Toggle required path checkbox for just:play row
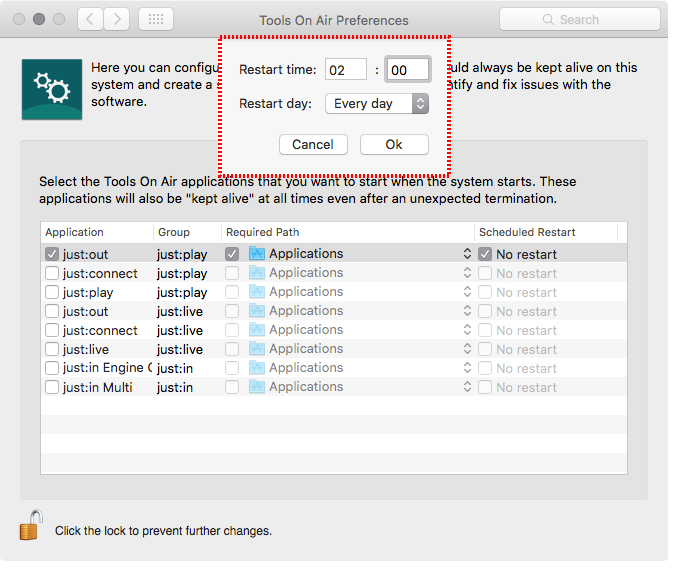 [232, 292]
